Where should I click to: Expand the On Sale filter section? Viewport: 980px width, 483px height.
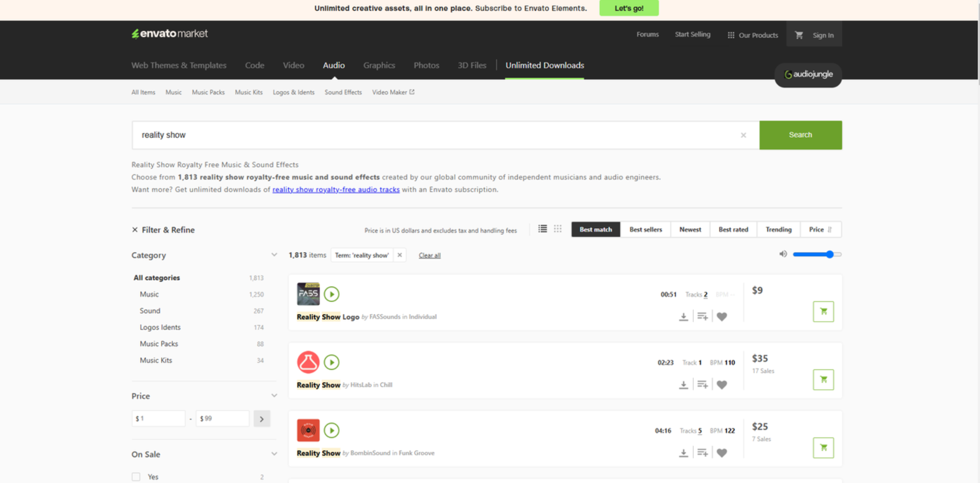click(274, 454)
